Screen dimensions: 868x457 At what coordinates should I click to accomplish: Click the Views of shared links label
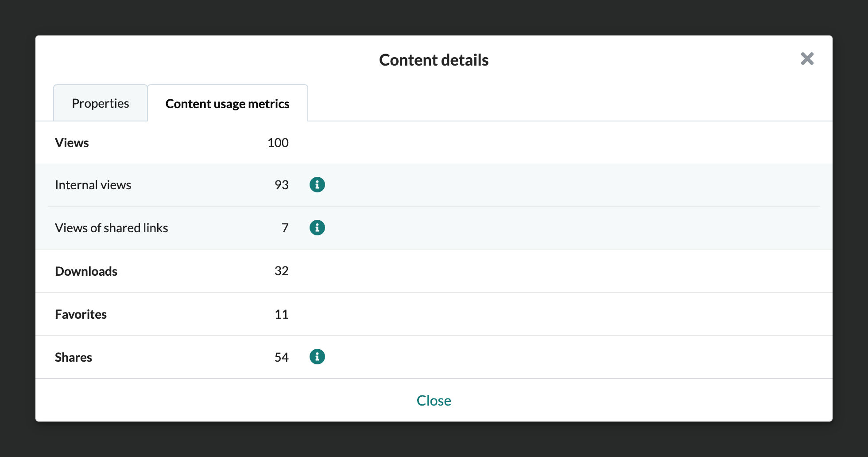tap(112, 228)
